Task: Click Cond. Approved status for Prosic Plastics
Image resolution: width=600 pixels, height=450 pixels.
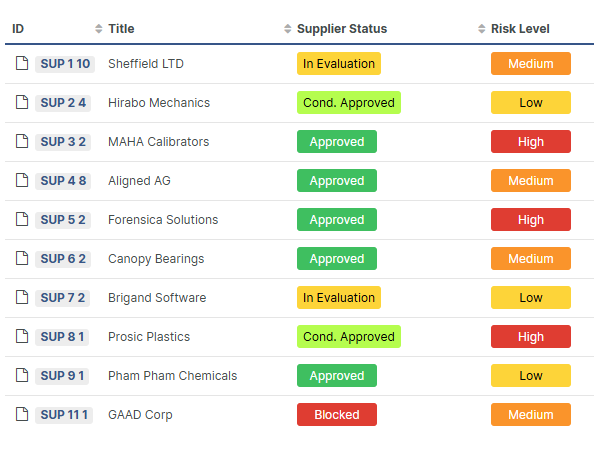Action: (349, 337)
